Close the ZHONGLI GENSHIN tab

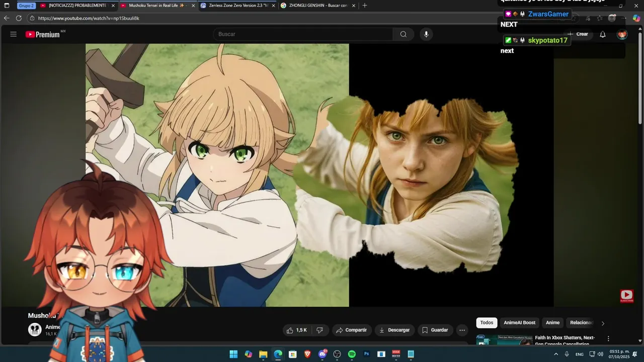point(354,6)
